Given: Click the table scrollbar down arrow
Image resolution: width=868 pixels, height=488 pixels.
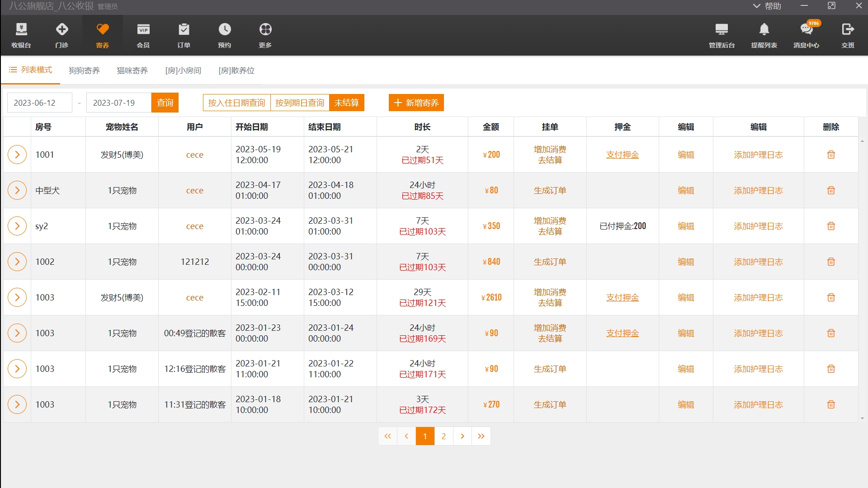Looking at the screenshot, I should (x=862, y=418).
